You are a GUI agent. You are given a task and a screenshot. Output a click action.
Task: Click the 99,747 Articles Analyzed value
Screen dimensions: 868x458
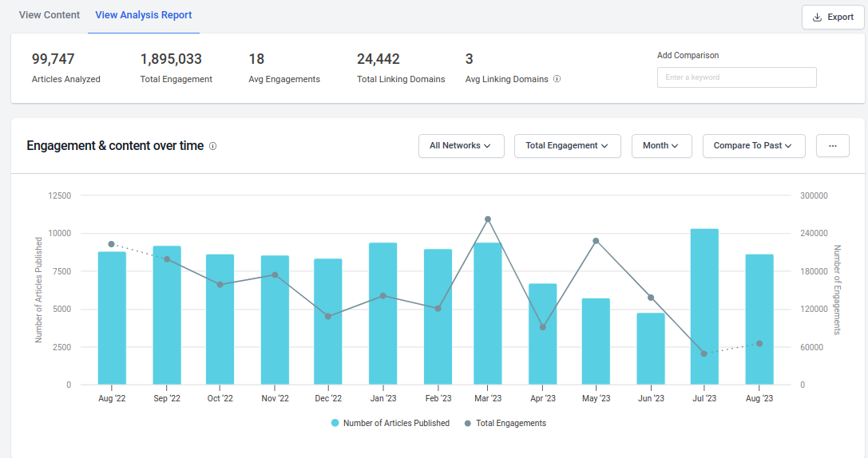(x=54, y=59)
